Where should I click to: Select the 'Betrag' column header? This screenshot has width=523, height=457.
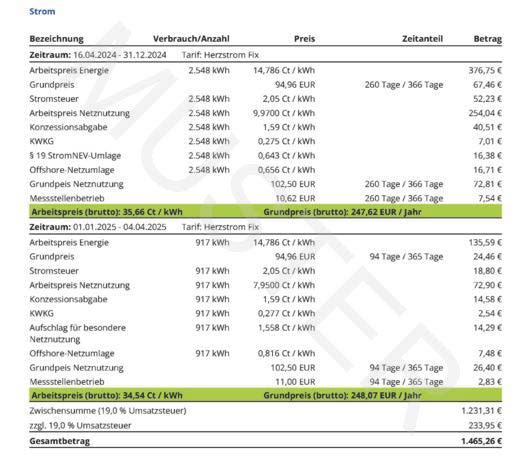click(488, 39)
